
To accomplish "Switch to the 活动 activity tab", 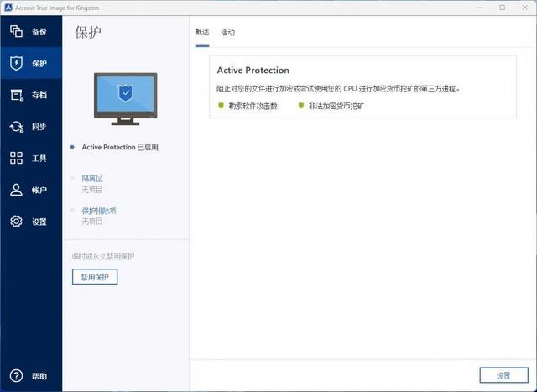I will coord(227,32).
